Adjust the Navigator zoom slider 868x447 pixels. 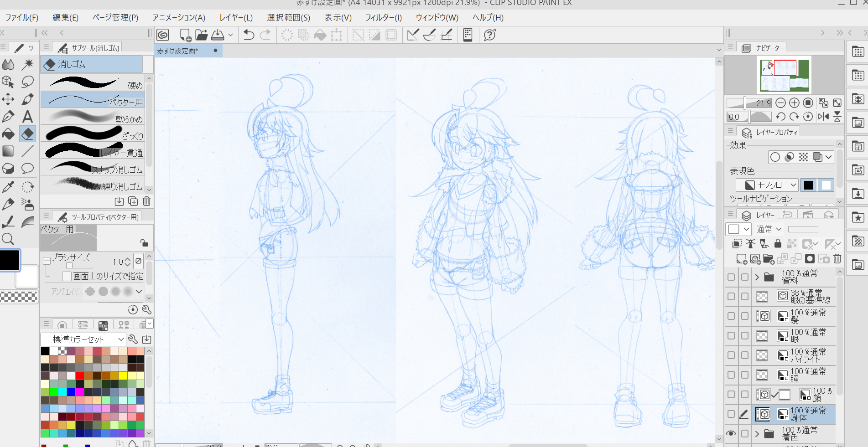[x=748, y=103]
